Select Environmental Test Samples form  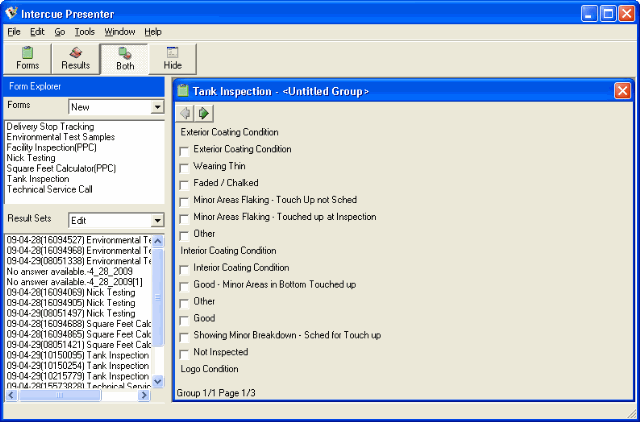click(x=60, y=137)
